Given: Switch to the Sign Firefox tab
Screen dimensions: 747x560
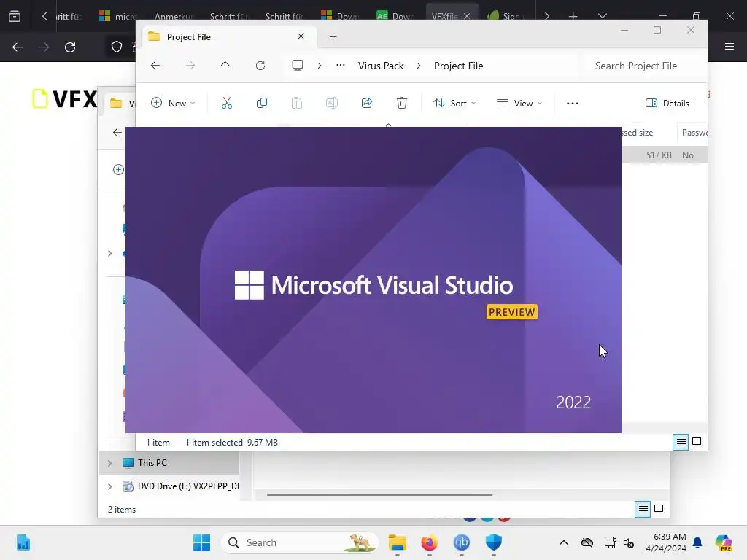Looking at the screenshot, I should tap(505, 16).
